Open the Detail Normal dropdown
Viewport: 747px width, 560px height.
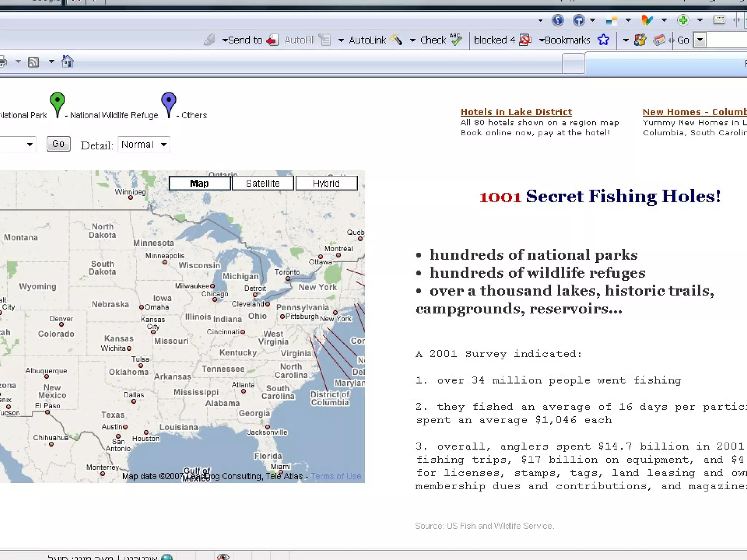click(x=144, y=145)
